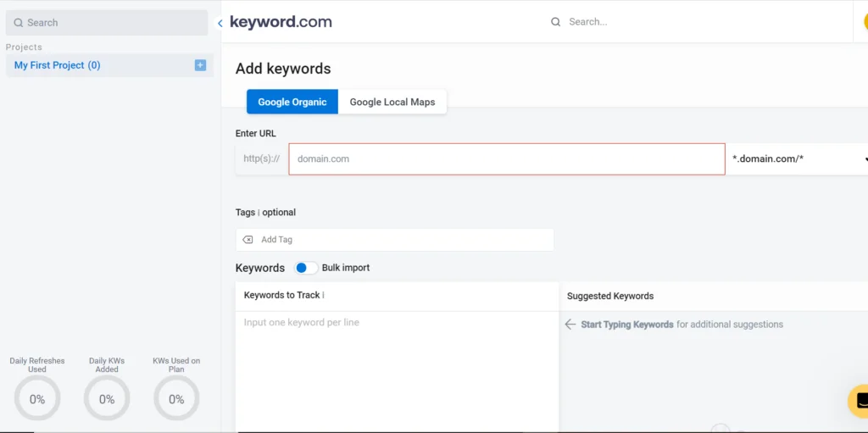Click the left arrow beside Start Typing Keywords
This screenshot has height=433, width=868.
click(x=570, y=325)
